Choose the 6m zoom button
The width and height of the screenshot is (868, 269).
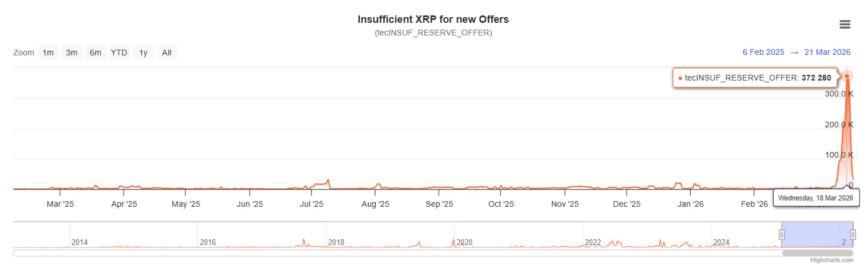95,53
